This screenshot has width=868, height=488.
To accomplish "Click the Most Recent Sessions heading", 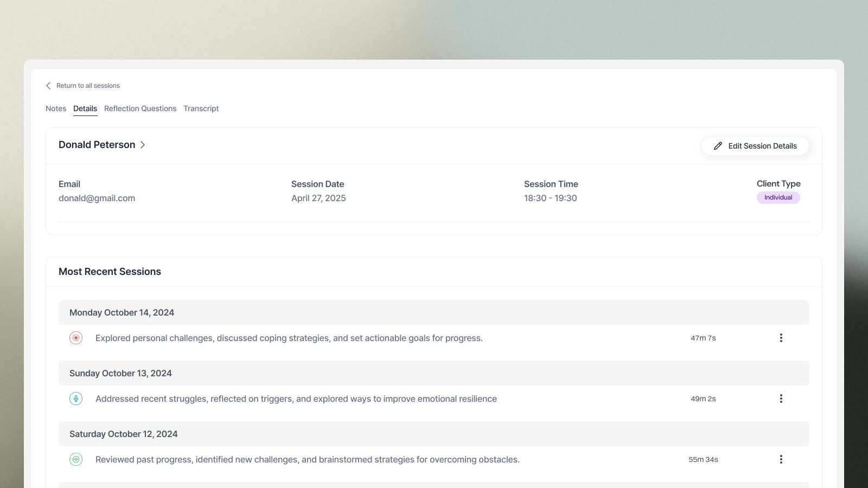I will tap(110, 271).
